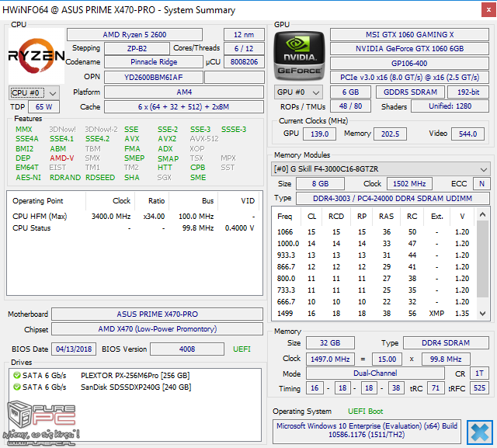Click the GP106-400 GPU chip field
The height and width of the screenshot is (448, 497).
(409, 64)
